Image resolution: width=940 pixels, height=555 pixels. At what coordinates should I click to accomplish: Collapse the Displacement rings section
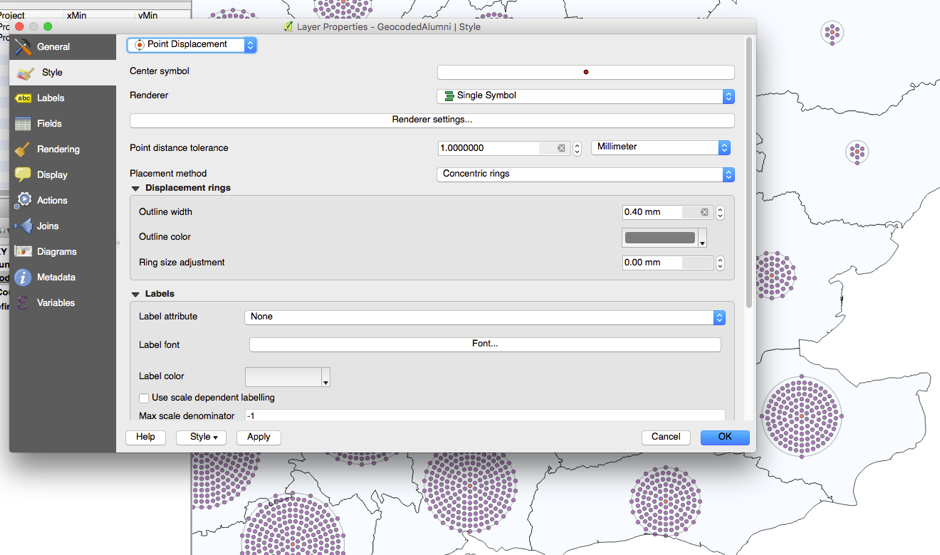136,188
